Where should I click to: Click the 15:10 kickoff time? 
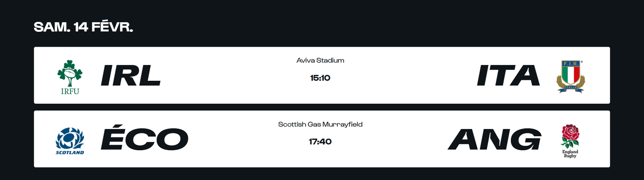point(320,78)
